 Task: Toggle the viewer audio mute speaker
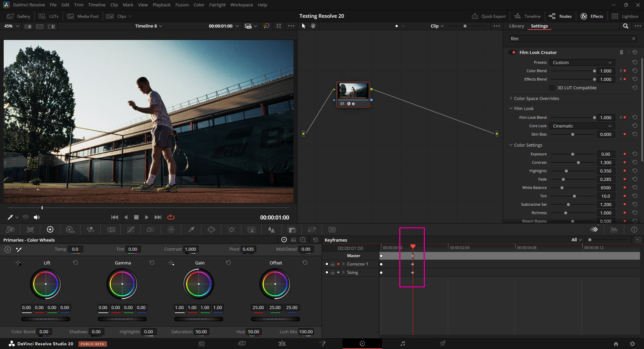click(37, 217)
